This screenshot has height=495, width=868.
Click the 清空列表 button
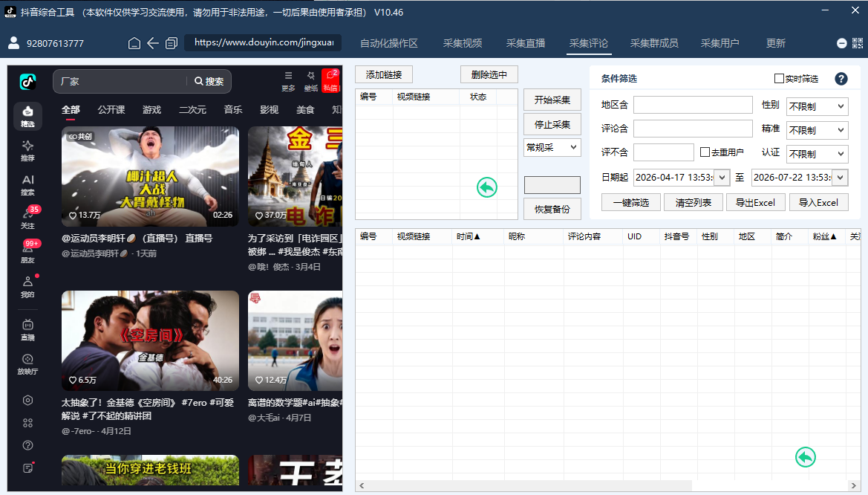point(693,202)
